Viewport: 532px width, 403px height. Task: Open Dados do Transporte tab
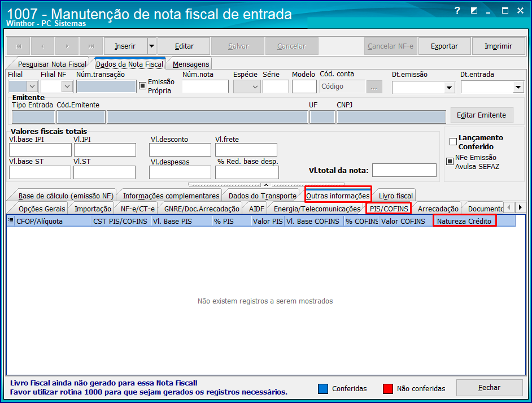click(x=262, y=196)
